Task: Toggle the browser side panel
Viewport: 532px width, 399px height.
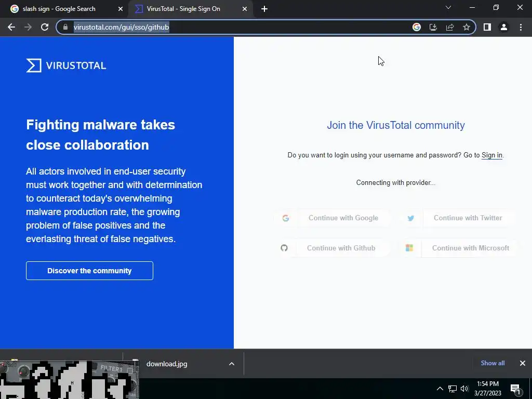Action: 487,27
